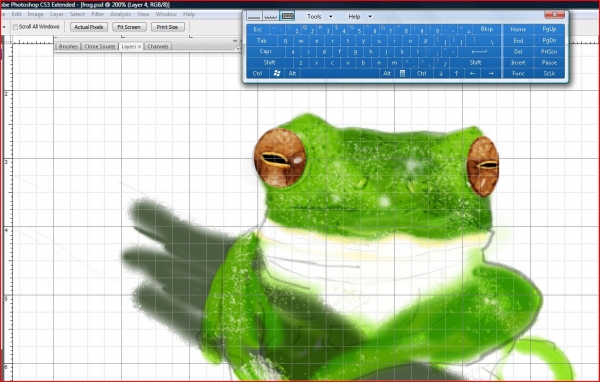The image size is (600, 382).
Task: Open the Window menu
Action: coord(166,14)
